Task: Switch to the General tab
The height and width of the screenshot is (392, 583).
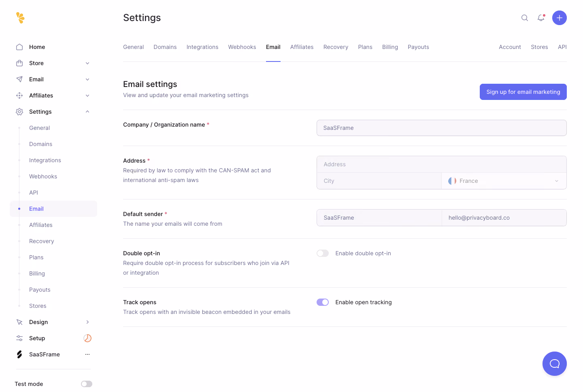Action: point(134,47)
